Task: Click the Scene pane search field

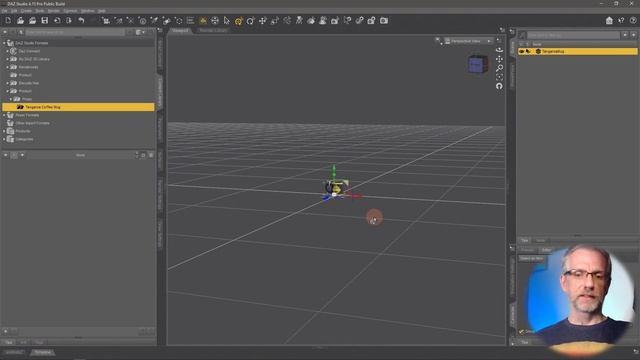Action: pos(573,36)
